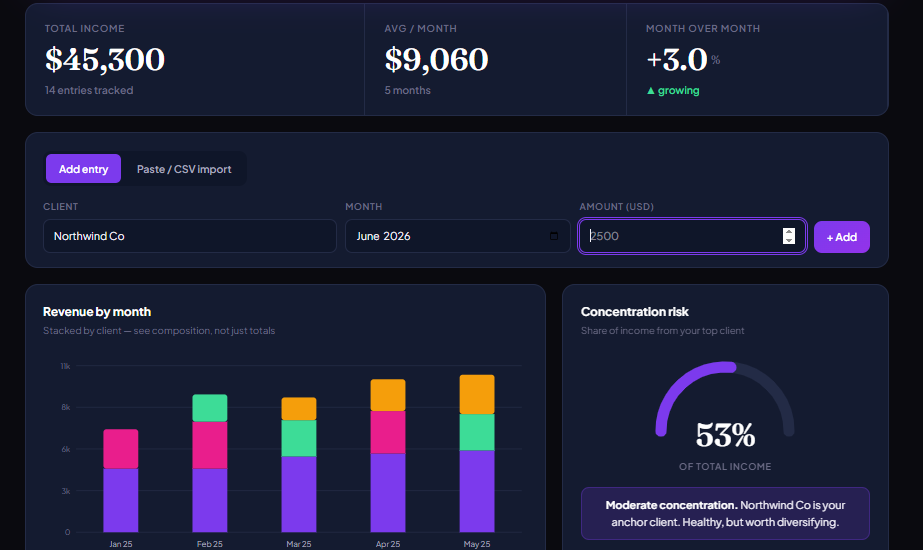Click the green segment of May 25 bar

pos(477,433)
